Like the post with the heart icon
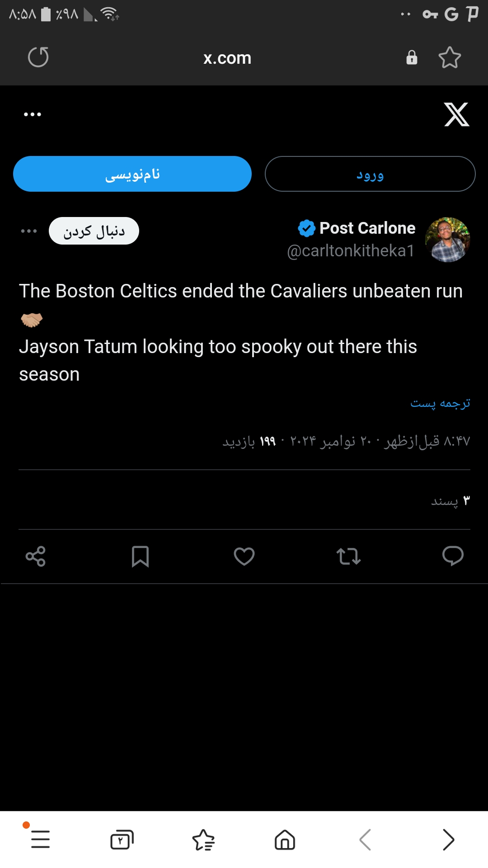 [244, 556]
